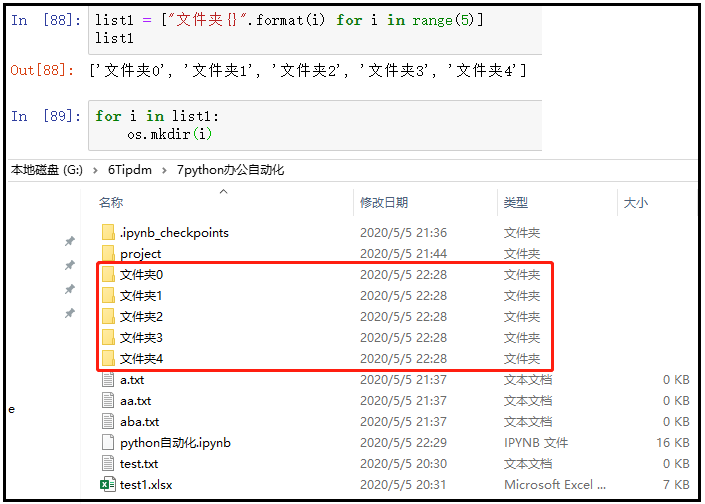This screenshot has height=504, width=705.
Task: Select file name aa.txt
Action: tap(135, 401)
